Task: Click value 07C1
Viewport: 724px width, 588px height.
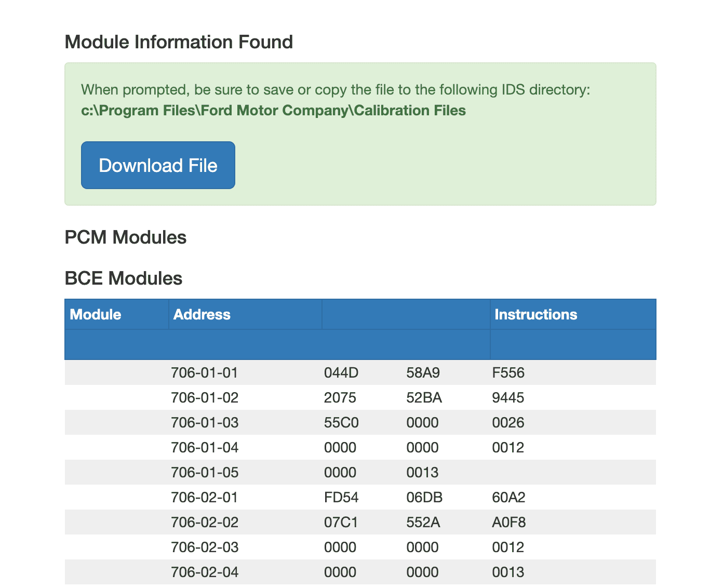Action: pos(341,522)
